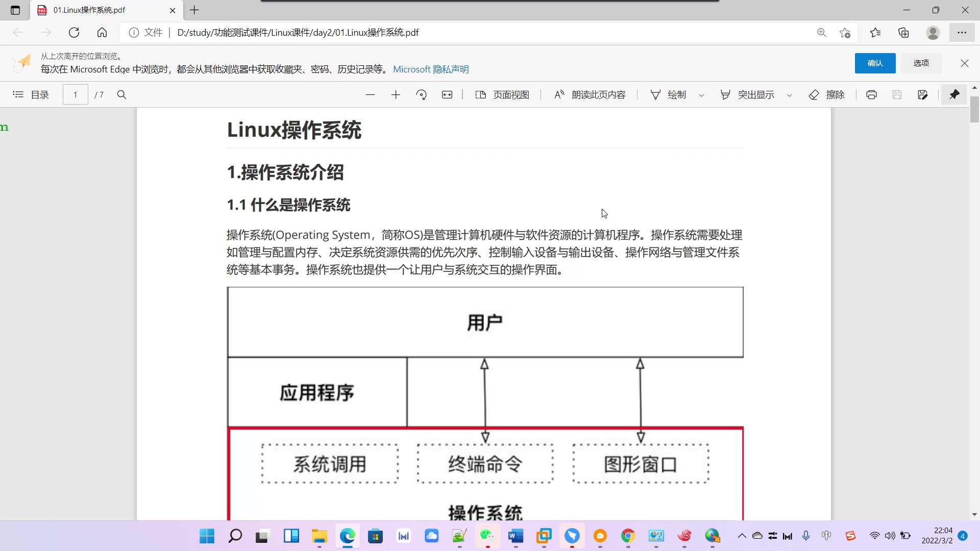Open the Collections panel

click(x=904, y=33)
